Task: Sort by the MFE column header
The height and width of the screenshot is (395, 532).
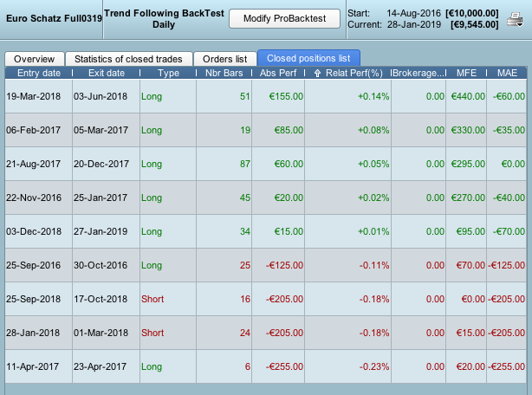Action: (x=466, y=74)
